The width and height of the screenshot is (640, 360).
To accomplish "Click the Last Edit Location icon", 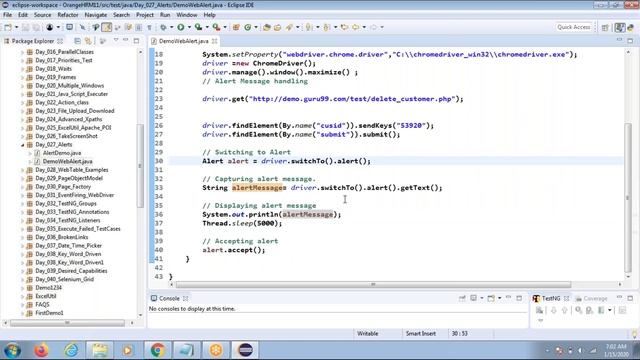I will (344, 27).
